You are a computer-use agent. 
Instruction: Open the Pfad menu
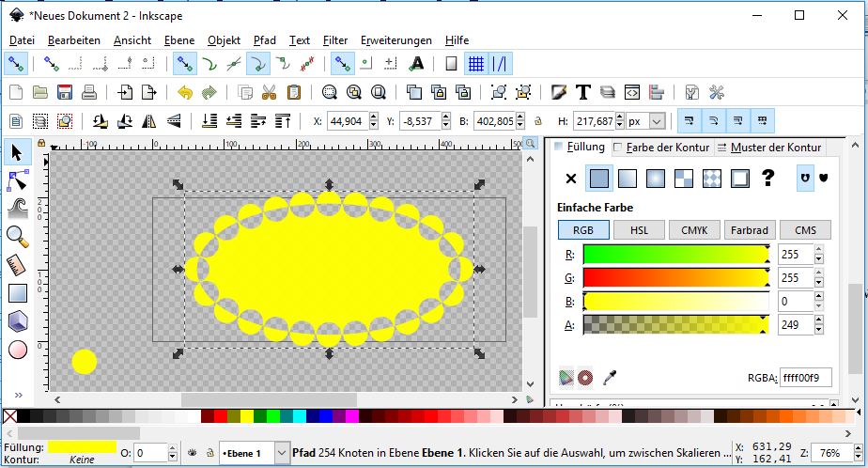(x=265, y=40)
